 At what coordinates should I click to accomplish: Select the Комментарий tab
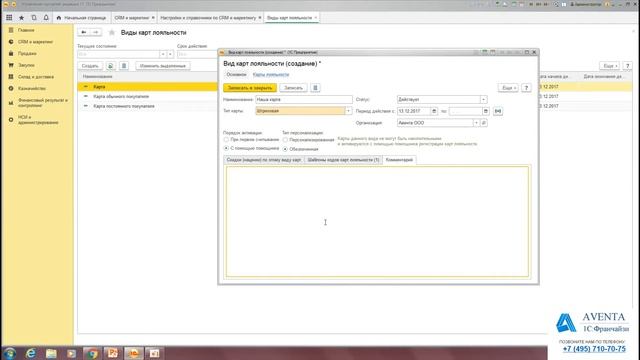tap(399, 160)
